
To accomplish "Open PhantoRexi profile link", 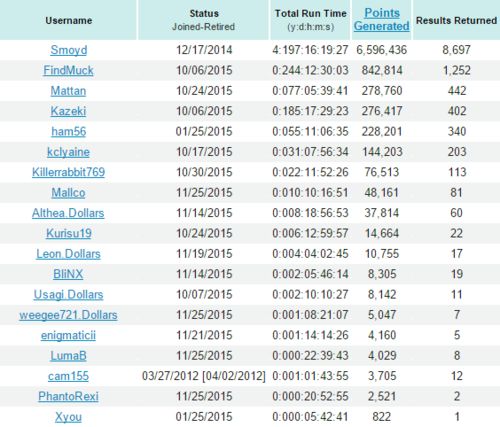I will [68, 396].
